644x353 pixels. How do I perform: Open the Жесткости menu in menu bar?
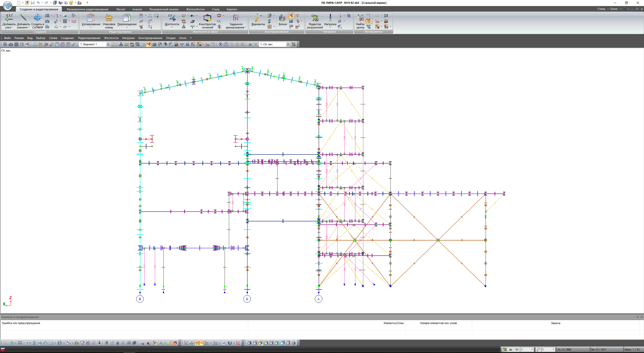(111, 38)
